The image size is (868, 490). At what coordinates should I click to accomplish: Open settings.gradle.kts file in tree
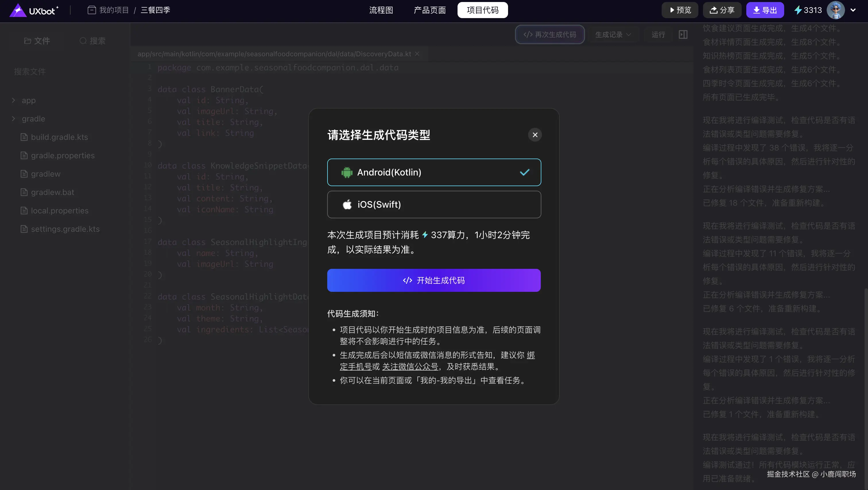tap(65, 229)
